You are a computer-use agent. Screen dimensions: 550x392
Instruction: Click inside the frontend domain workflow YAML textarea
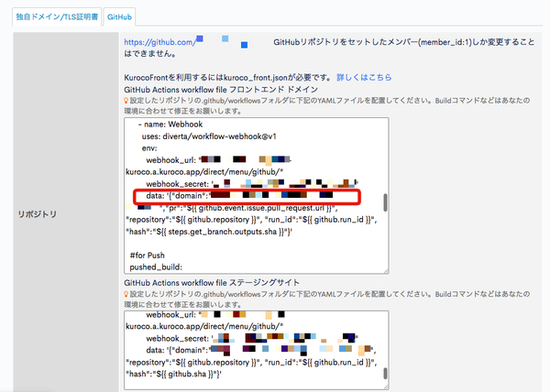tap(257, 196)
